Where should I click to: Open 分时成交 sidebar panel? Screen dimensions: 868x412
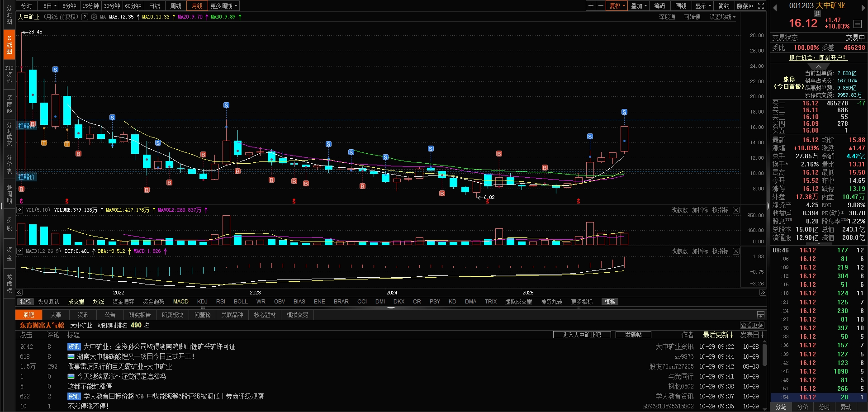coord(9,134)
